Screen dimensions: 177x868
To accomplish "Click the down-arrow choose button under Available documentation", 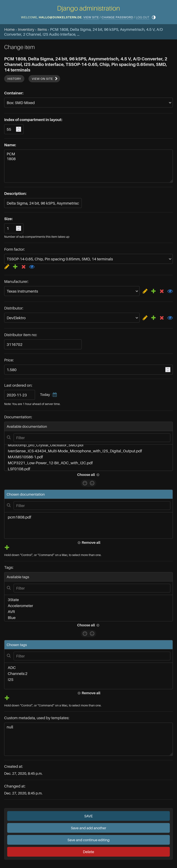I will (85, 483).
